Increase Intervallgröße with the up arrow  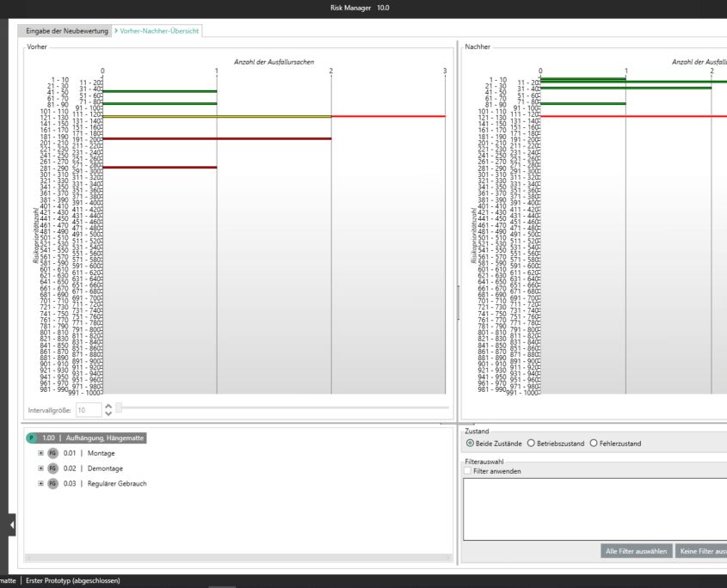[x=108, y=406]
